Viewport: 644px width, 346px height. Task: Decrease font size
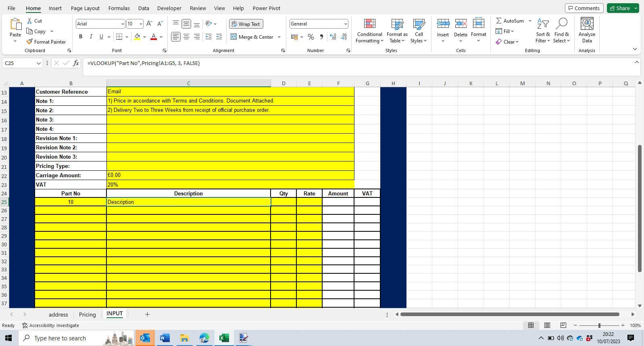point(160,24)
